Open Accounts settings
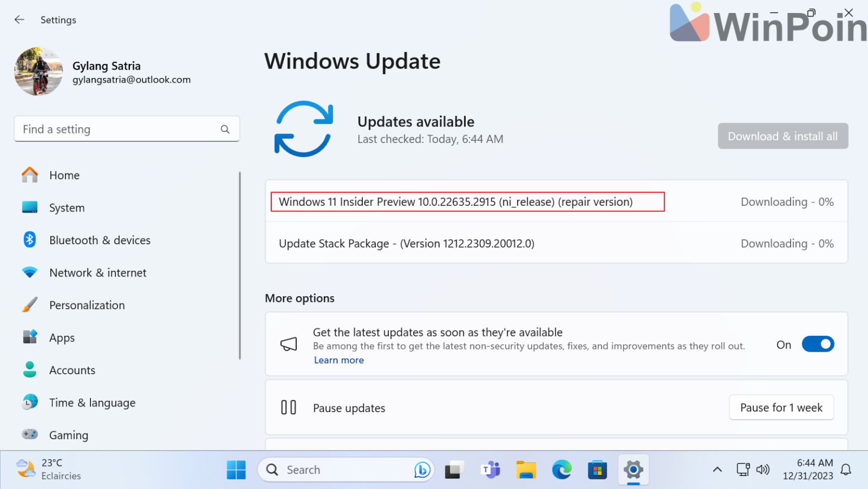This screenshot has height=489, width=868. (72, 370)
